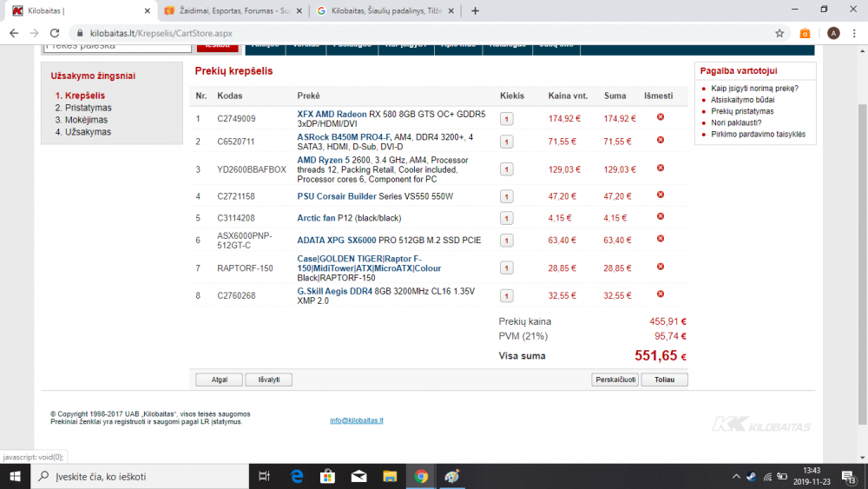Go back to previous page
Screen dimensions: 868x489
pos(14,33)
